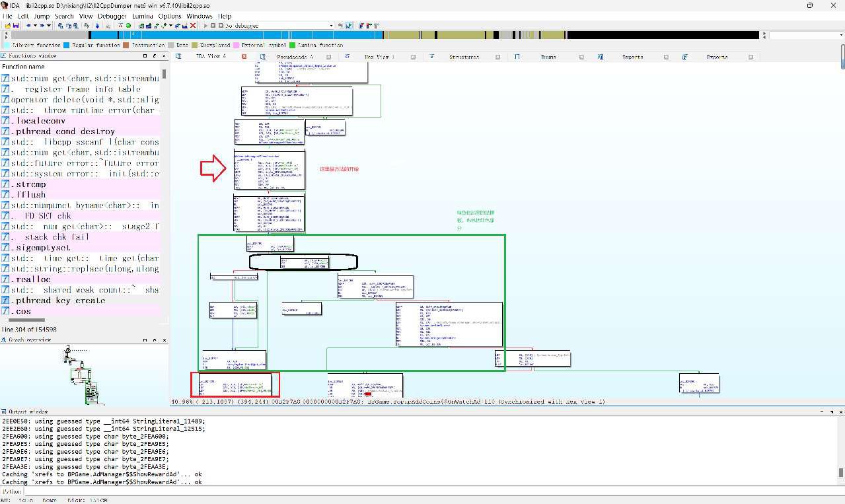
Task: Click the Open file toolbar icon
Action: point(7,26)
